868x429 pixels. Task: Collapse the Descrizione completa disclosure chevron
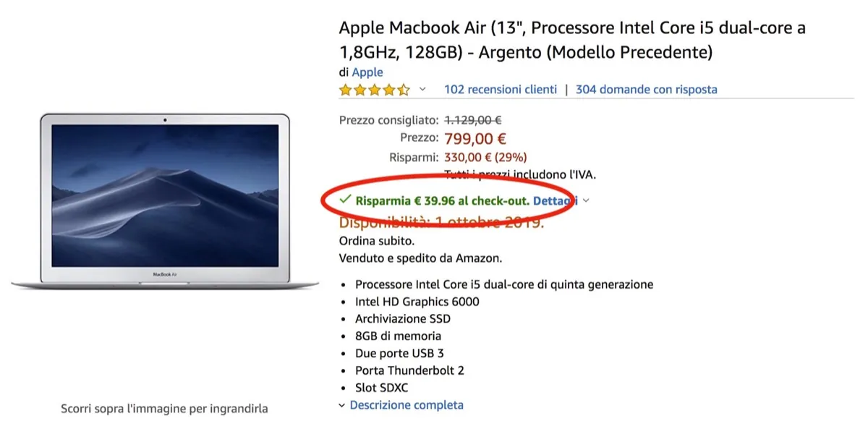coord(341,406)
